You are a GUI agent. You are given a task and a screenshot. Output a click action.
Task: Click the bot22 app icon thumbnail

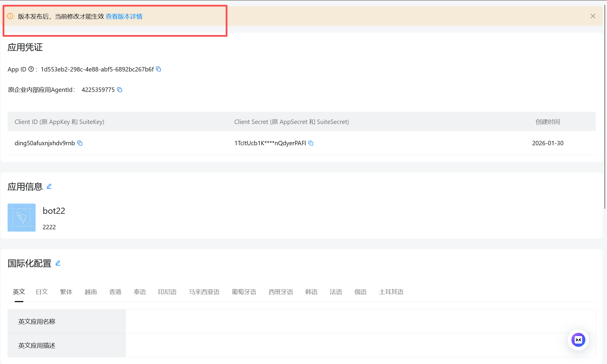click(x=22, y=218)
